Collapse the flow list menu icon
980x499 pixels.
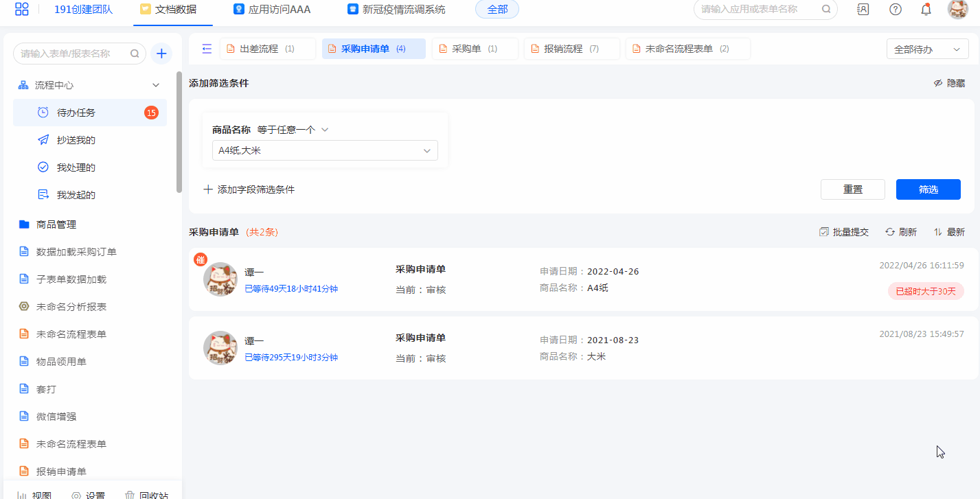click(207, 49)
